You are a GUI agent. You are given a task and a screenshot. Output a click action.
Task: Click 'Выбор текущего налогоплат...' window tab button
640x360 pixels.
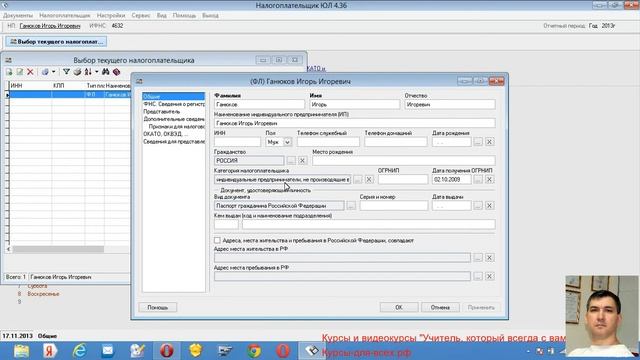point(56,42)
